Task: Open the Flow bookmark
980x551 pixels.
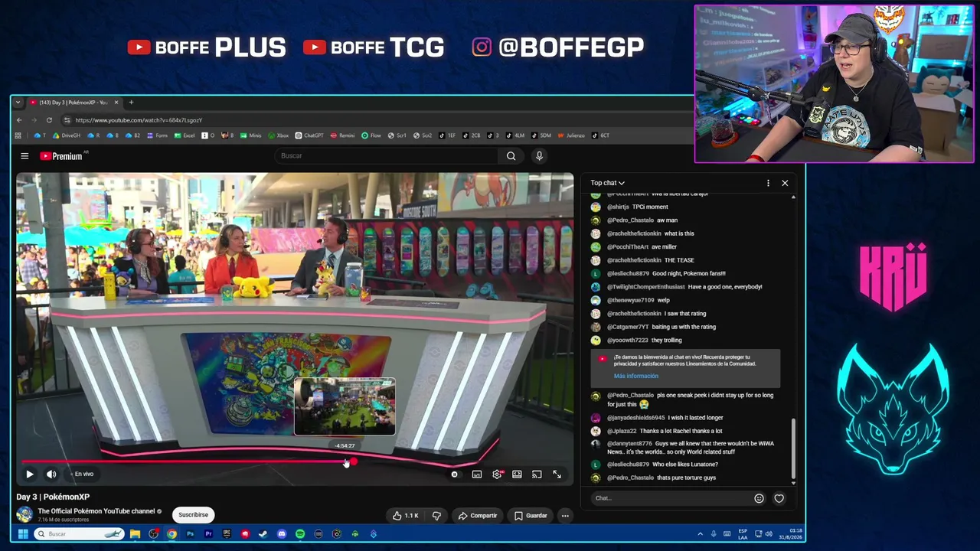Action: point(371,135)
